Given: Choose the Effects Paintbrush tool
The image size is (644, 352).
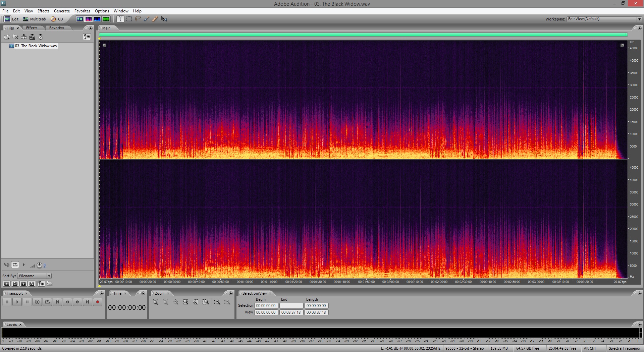Looking at the screenshot, I should pyautogui.click(x=147, y=19).
